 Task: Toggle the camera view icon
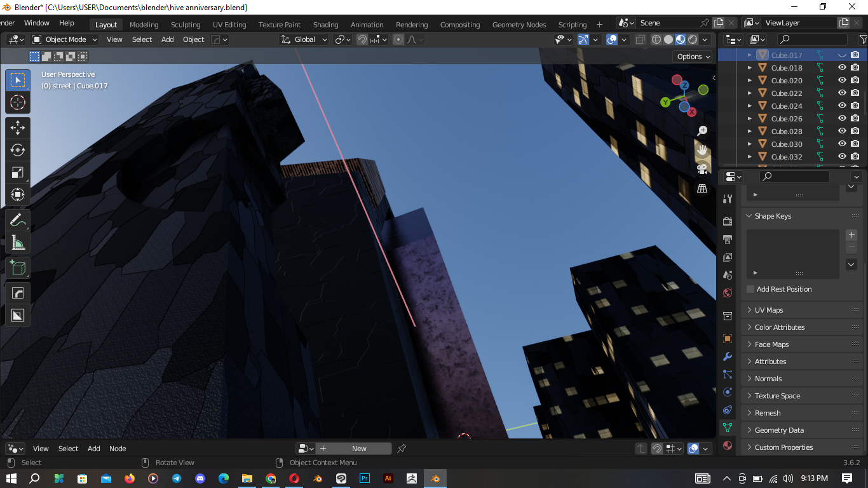(x=702, y=169)
